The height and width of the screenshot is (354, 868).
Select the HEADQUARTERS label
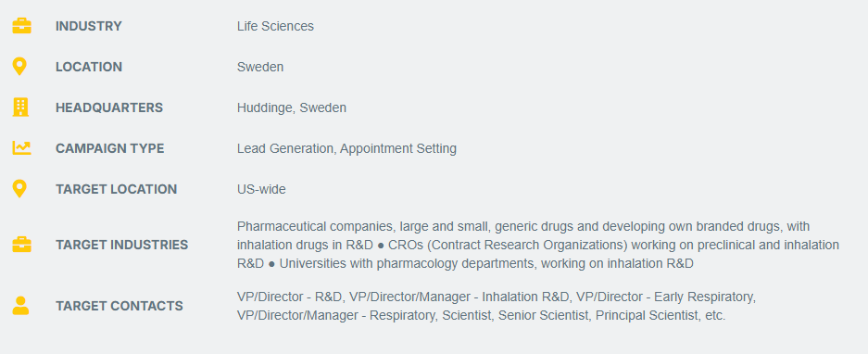109,107
